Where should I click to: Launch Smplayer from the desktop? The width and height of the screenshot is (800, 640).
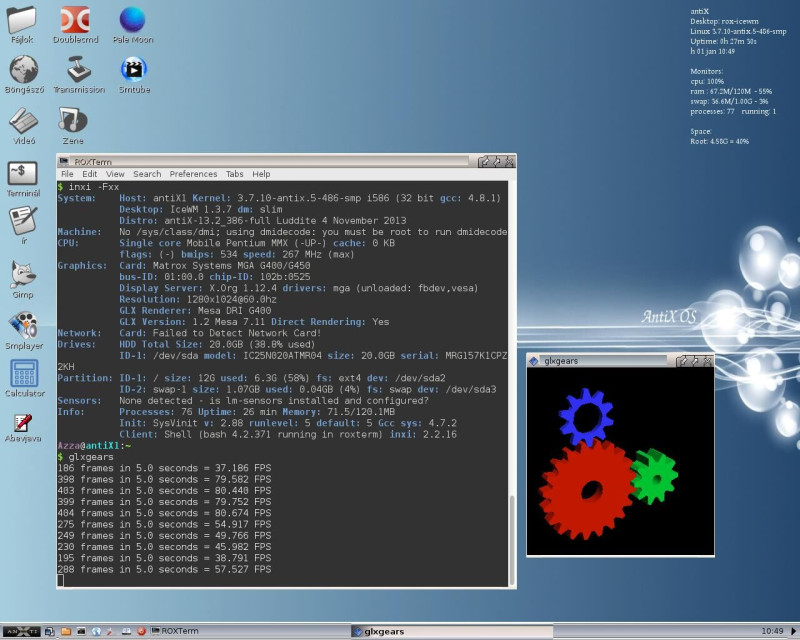point(23,325)
